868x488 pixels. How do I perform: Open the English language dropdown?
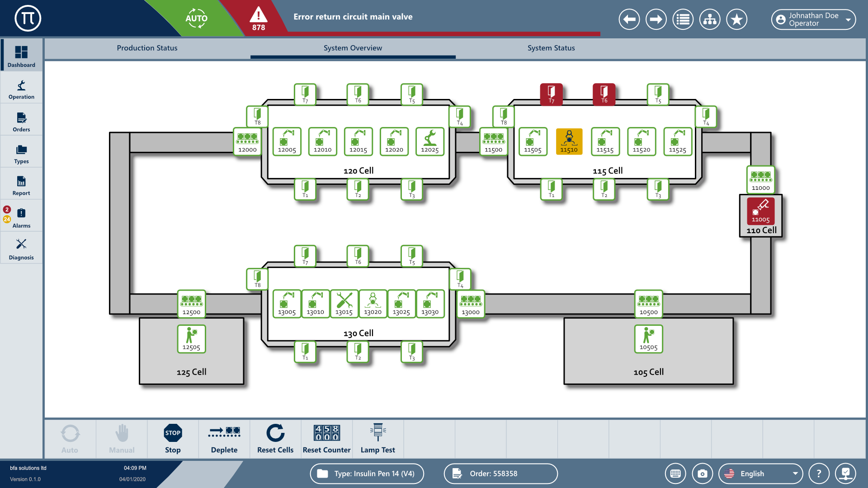(x=760, y=474)
